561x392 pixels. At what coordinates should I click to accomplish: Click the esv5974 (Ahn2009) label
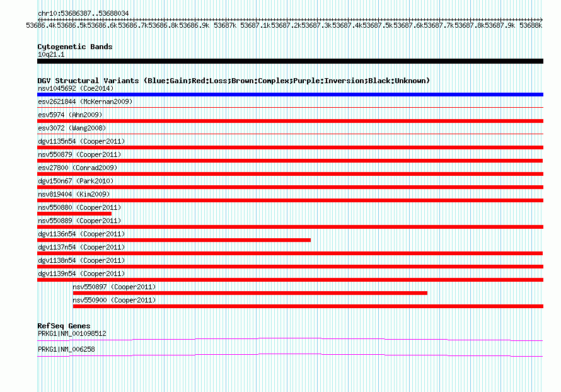(x=70, y=115)
